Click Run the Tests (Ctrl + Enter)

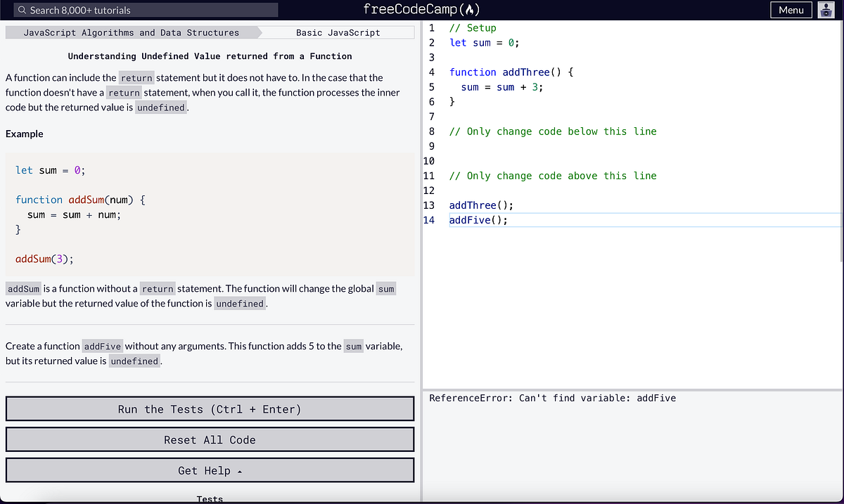pyautogui.click(x=209, y=408)
